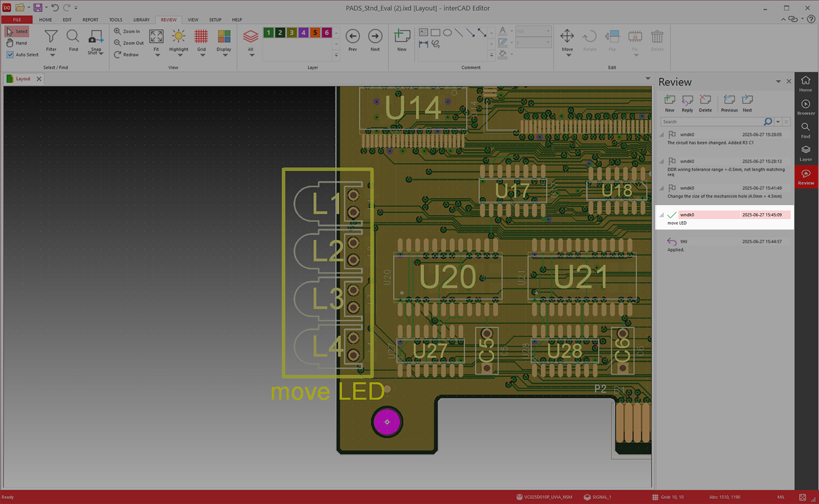The width and height of the screenshot is (819, 504).
Task: Select the freehand scribble comment tool
Action: [x=436, y=44]
